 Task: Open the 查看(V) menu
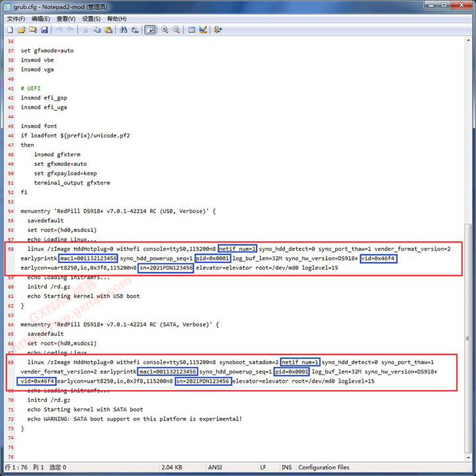pyautogui.click(x=65, y=19)
